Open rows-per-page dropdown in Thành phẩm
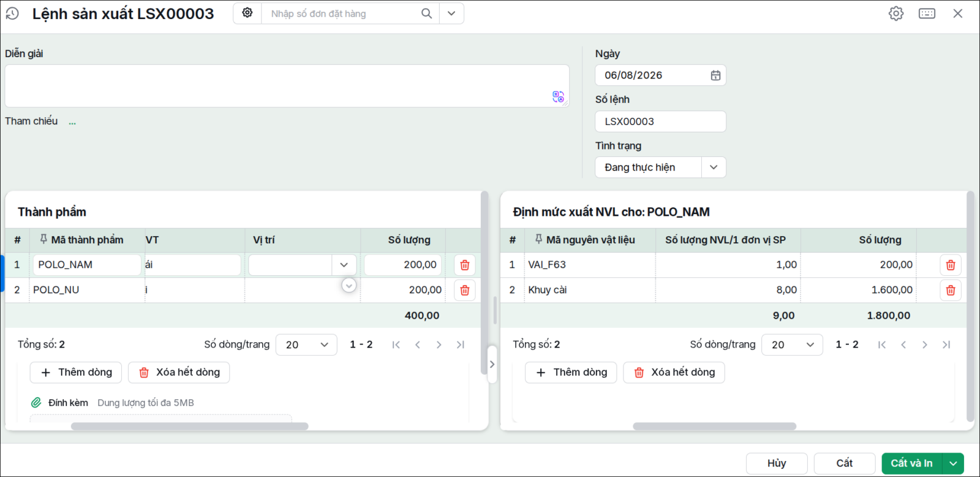 (x=306, y=345)
